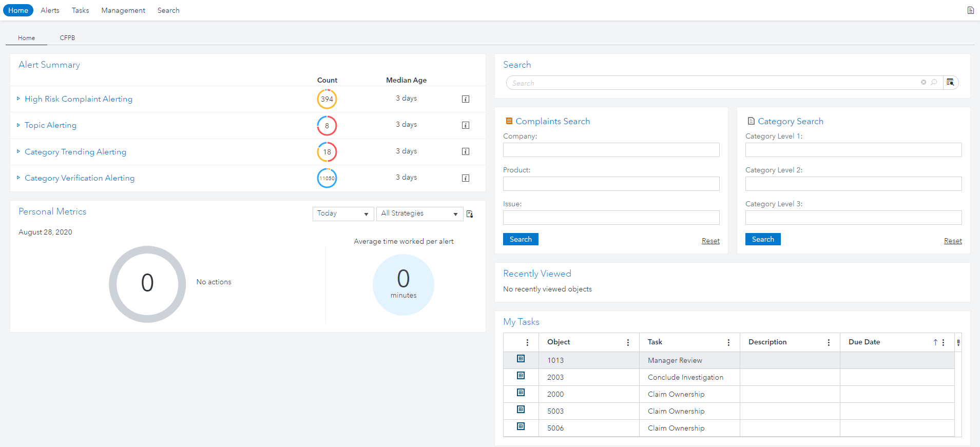
Task: Click the magnifier icon in search bar
Action: pos(934,82)
